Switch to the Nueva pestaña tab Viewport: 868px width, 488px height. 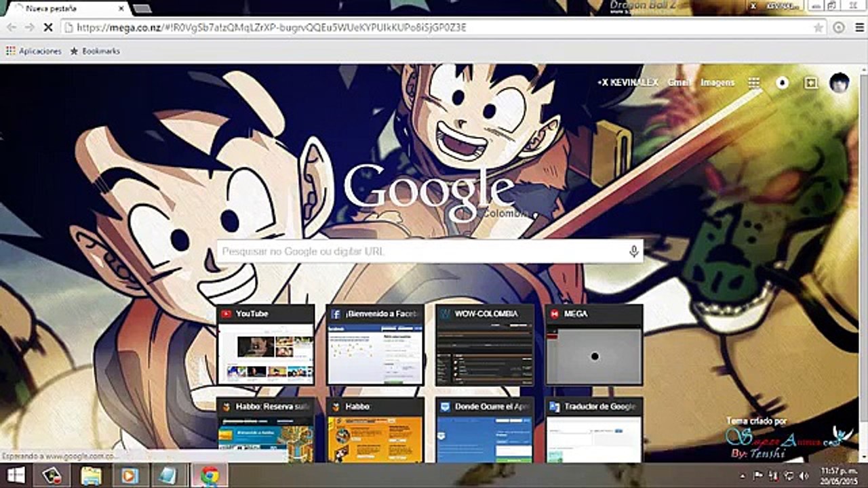[66, 9]
